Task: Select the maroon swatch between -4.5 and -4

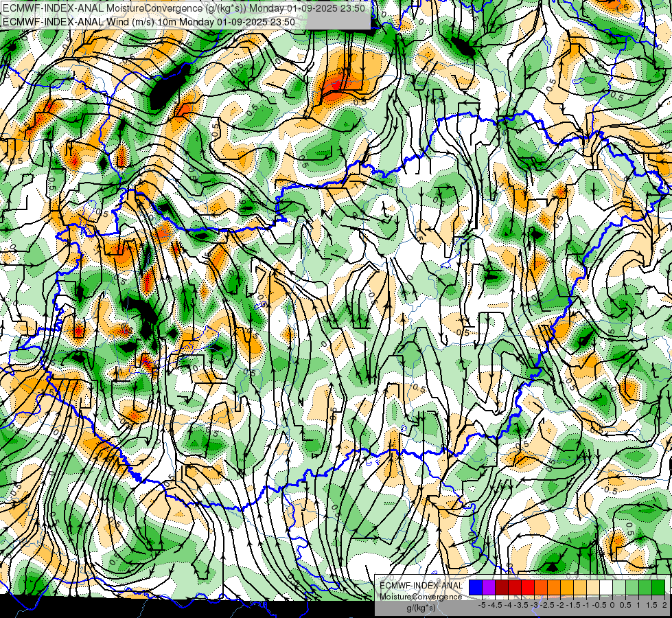Action: tap(502, 588)
